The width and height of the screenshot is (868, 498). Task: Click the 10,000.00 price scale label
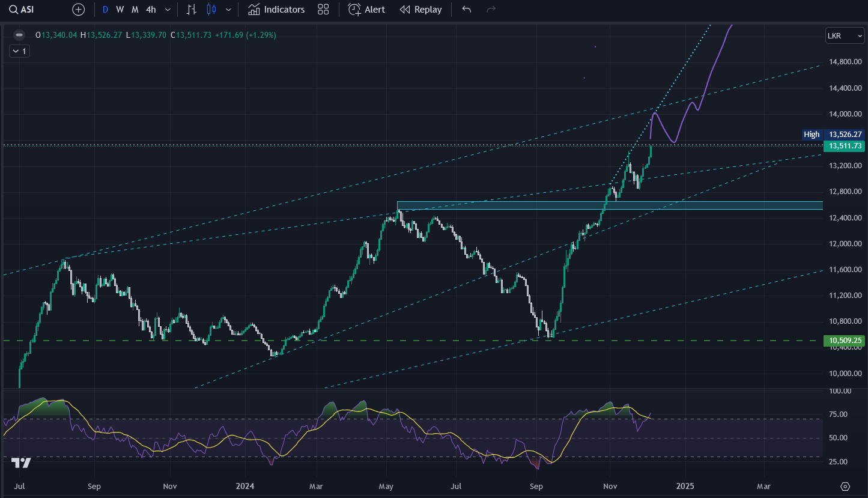point(846,373)
